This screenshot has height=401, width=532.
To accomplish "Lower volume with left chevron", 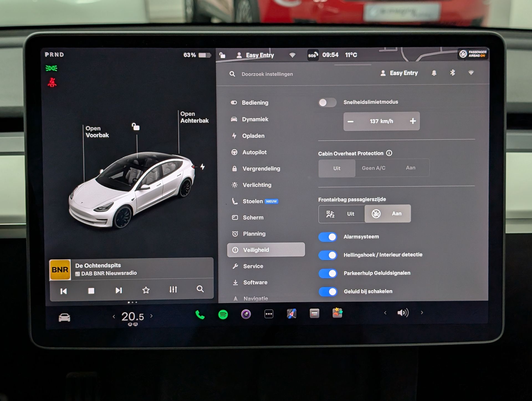I will tap(385, 313).
